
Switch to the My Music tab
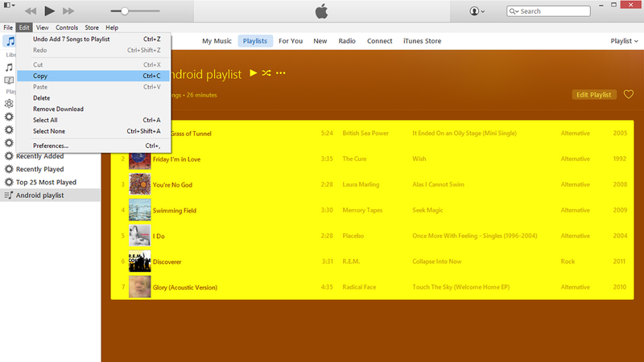click(217, 41)
